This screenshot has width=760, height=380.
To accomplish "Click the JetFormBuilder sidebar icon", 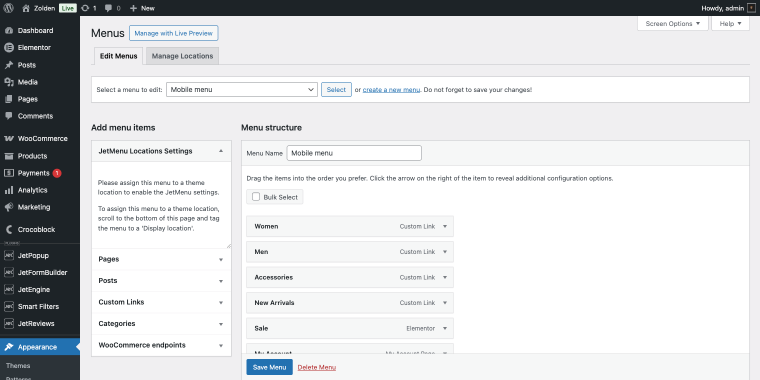I will pyautogui.click(x=9, y=272).
